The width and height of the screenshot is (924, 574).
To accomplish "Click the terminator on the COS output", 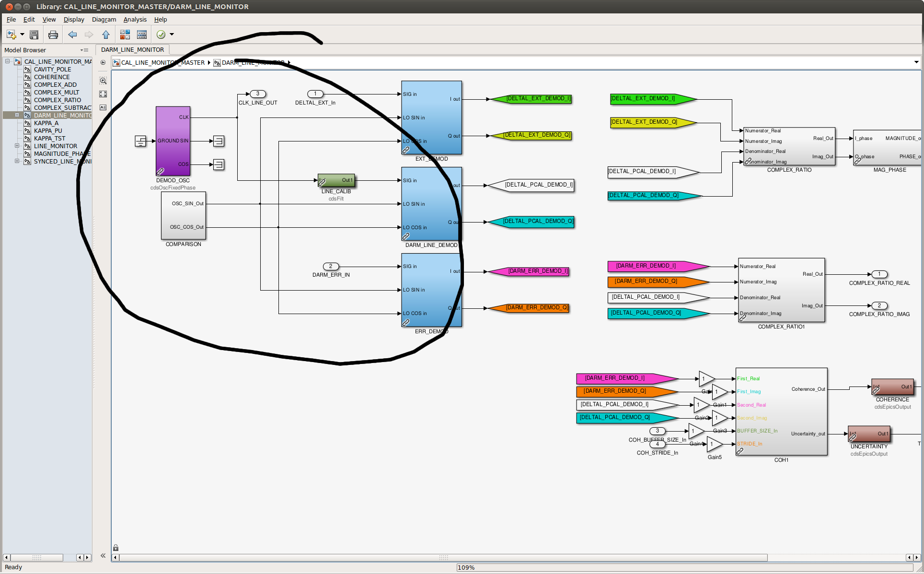I will click(x=219, y=164).
